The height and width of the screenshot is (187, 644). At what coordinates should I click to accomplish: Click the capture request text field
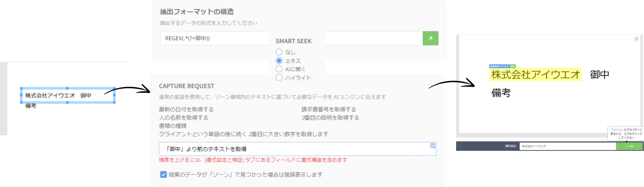pos(294,149)
